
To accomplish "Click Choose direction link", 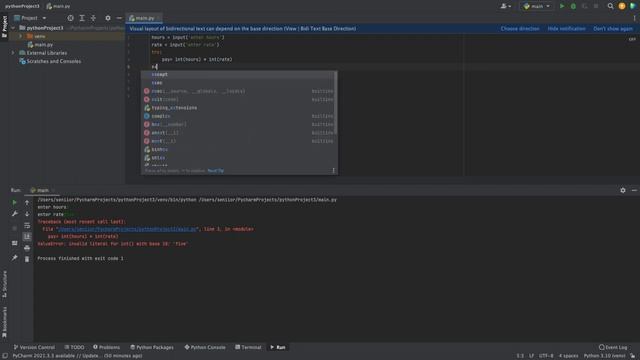I will [520, 29].
